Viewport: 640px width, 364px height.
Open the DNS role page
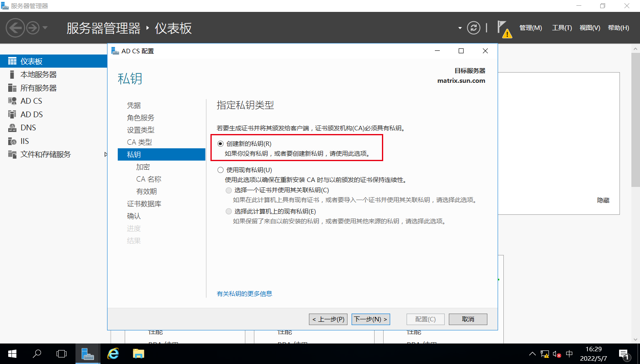pyautogui.click(x=28, y=127)
